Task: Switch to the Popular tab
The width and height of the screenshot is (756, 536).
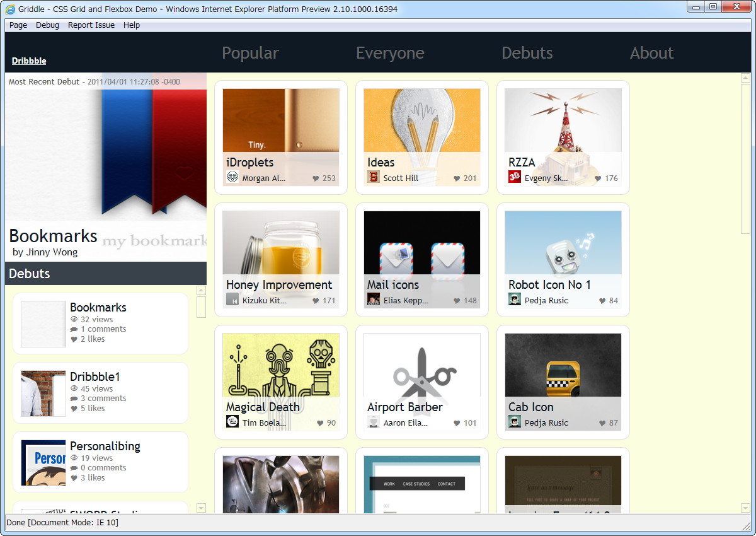Action: (250, 53)
